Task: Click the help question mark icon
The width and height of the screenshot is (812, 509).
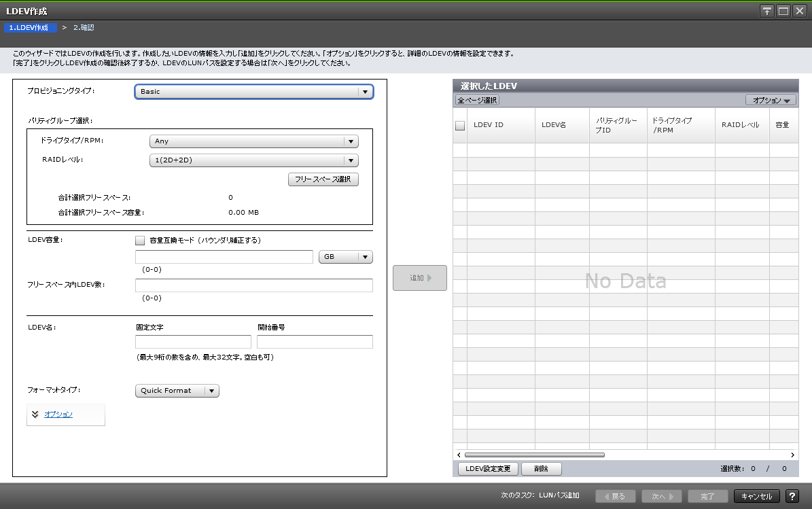Action: click(x=792, y=496)
